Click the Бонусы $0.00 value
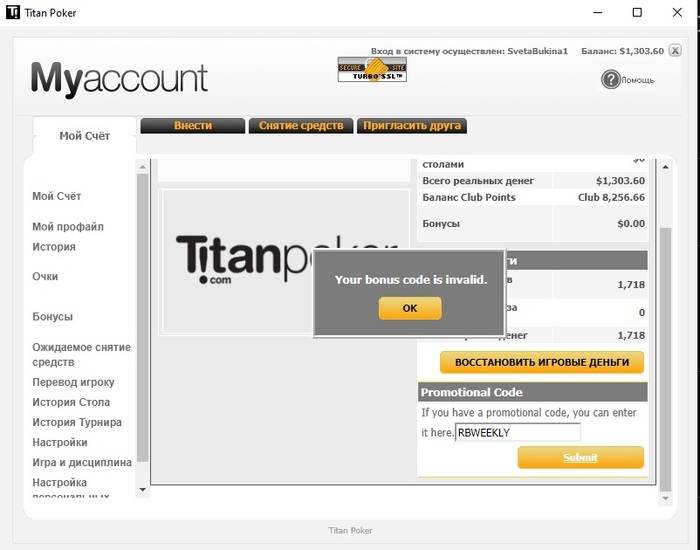The height and width of the screenshot is (550, 700). 631,223
